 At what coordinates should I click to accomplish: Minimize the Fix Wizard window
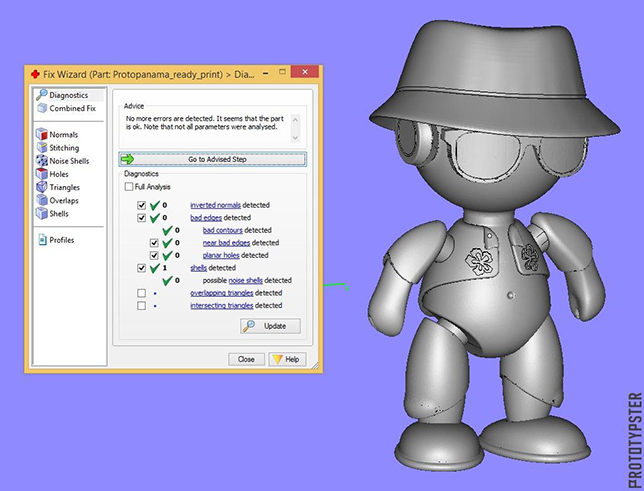(266, 73)
